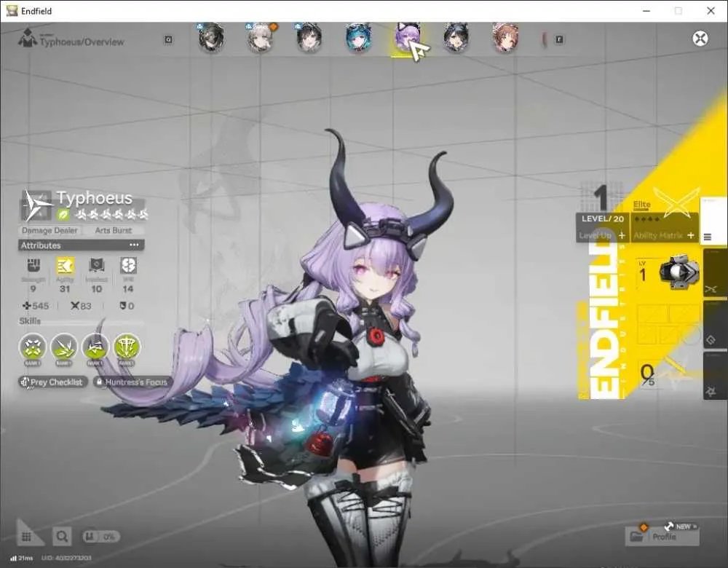Close the overview with the round X icon
Viewport: 728px width, 568px height.
pyautogui.click(x=700, y=38)
